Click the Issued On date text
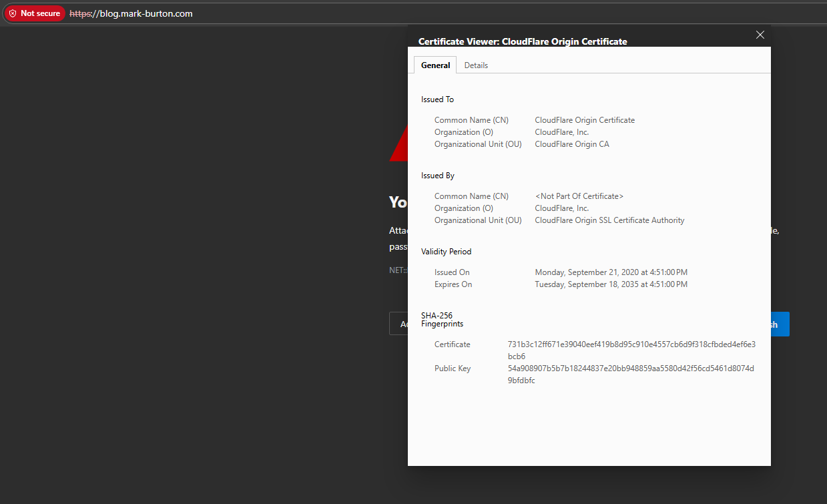Viewport: 827px width, 504px height. [x=611, y=272]
